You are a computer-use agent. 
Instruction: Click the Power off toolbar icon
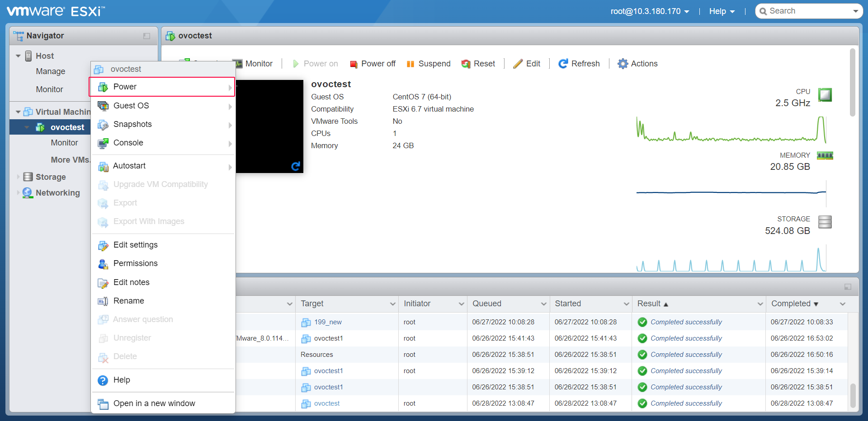[x=354, y=64]
